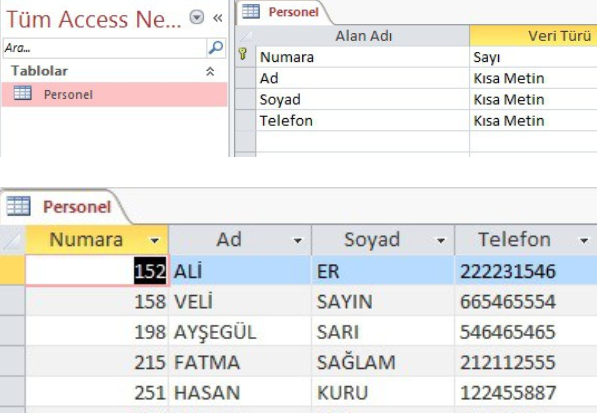Click the SARI surname cell

point(383,332)
